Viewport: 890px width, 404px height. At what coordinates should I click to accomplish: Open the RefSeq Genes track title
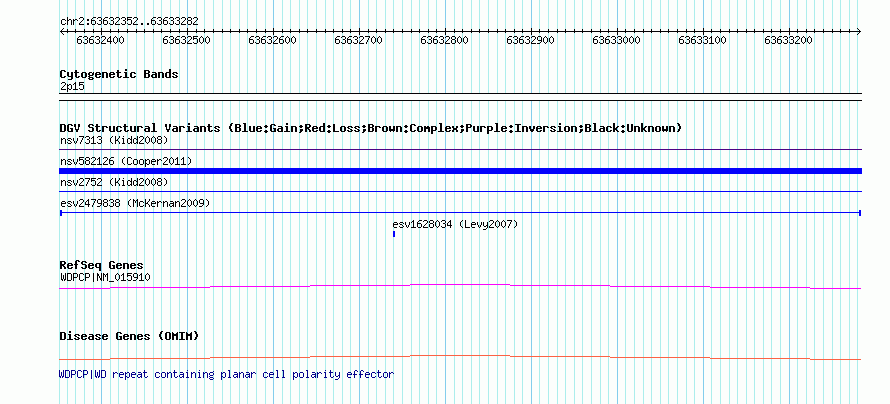point(102,266)
